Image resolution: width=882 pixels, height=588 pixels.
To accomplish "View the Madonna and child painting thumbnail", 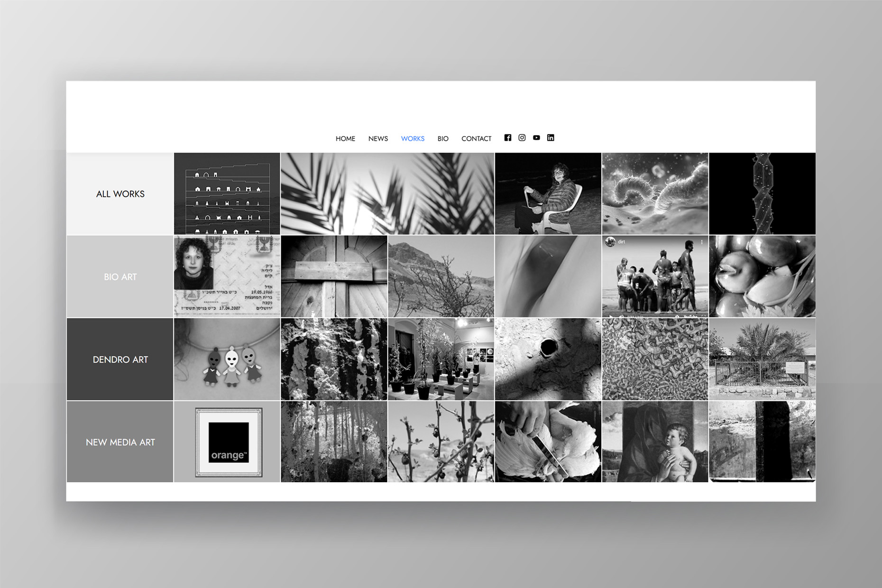I will 655,442.
